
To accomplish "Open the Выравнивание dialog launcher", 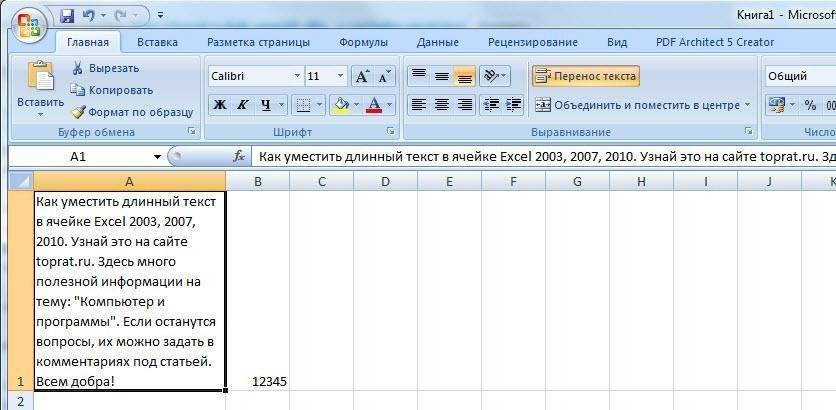I will [749, 131].
